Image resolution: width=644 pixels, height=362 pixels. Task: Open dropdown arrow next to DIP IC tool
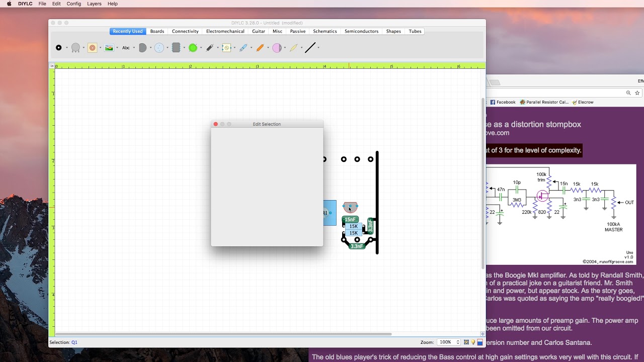pos(184,48)
